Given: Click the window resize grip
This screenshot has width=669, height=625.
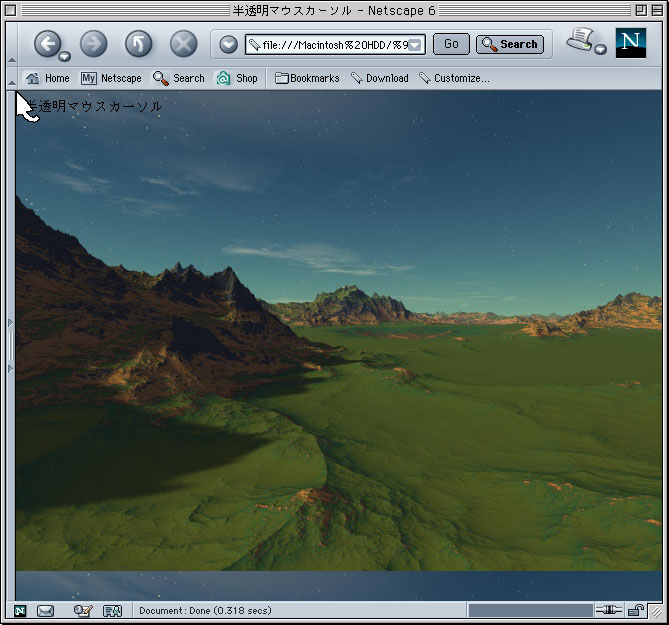Looking at the screenshot, I should point(655,612).
